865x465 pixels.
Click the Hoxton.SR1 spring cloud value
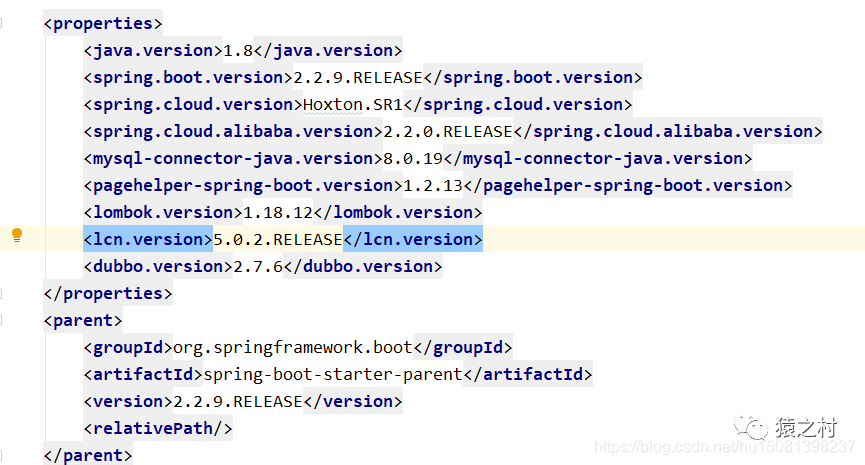click(x=353, y=104)
